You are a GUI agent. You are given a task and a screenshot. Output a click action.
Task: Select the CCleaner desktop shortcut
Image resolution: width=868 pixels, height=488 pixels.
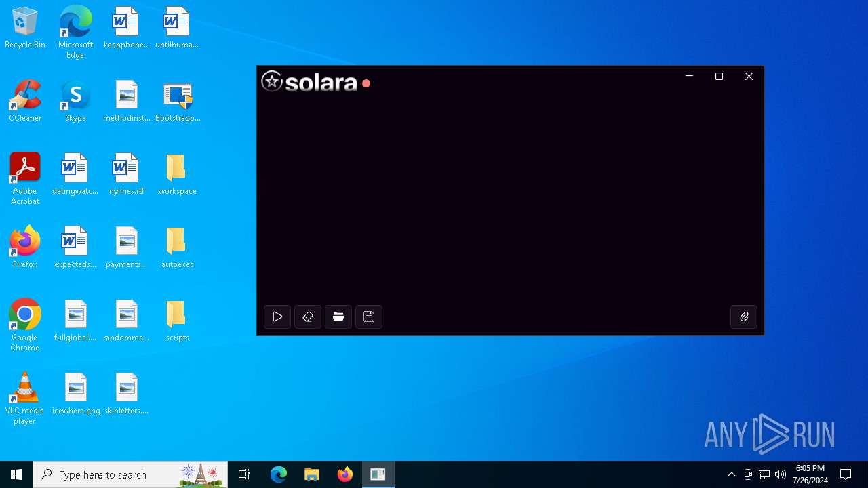(x=25, y=102)
